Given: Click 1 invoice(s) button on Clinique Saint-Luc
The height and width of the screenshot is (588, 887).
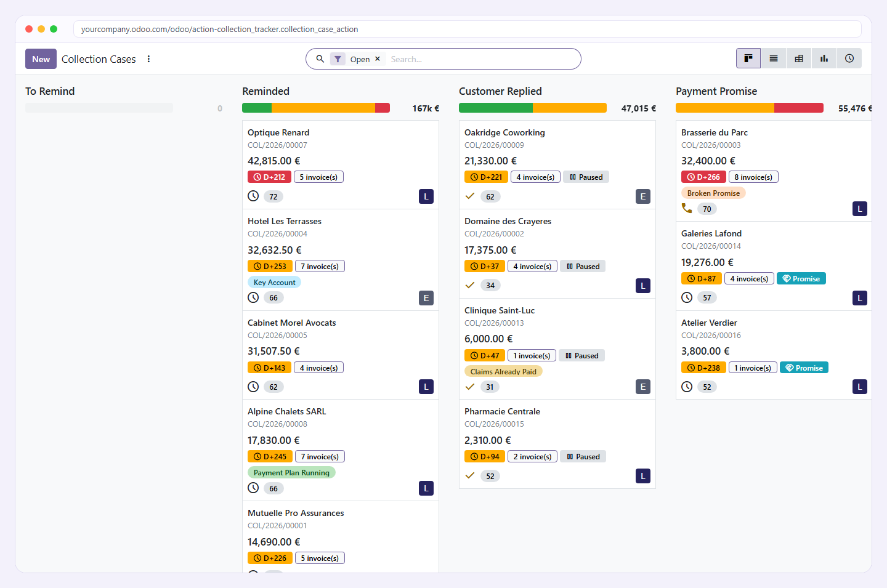Looking at the screenshot, I should pos(532,355).
